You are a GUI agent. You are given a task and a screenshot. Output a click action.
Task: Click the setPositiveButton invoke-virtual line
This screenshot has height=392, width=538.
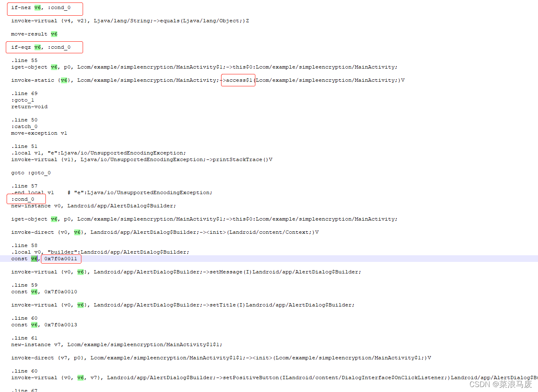(x=274, y=378)
